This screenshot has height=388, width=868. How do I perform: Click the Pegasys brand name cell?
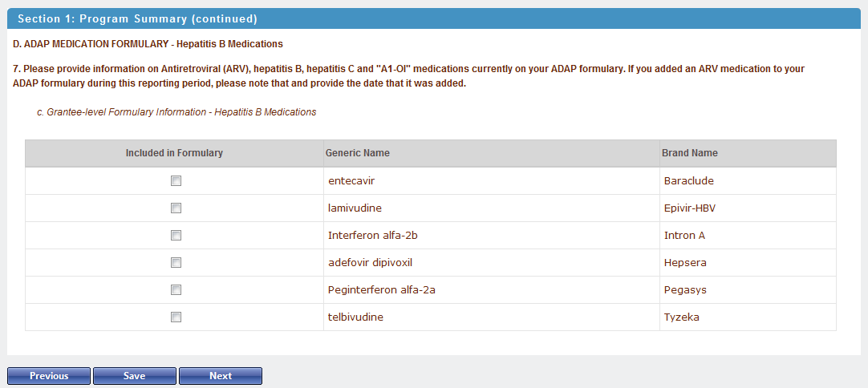click(x=685, y=290)
